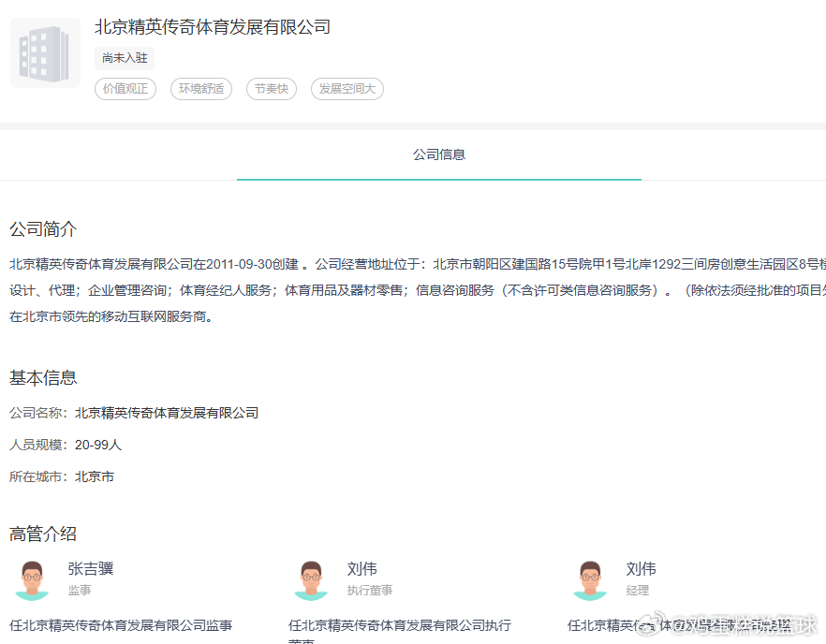The width and height of the screenshot is (826, 644).
Task: Switch to the 公司信息 tab
Action: click(x=438, y=154)
